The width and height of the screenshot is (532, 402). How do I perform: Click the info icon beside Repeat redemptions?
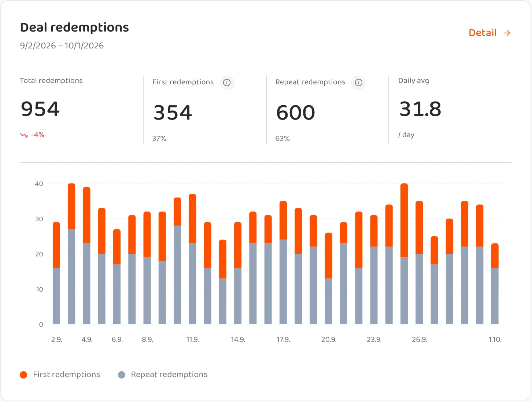tap(359, 83)
